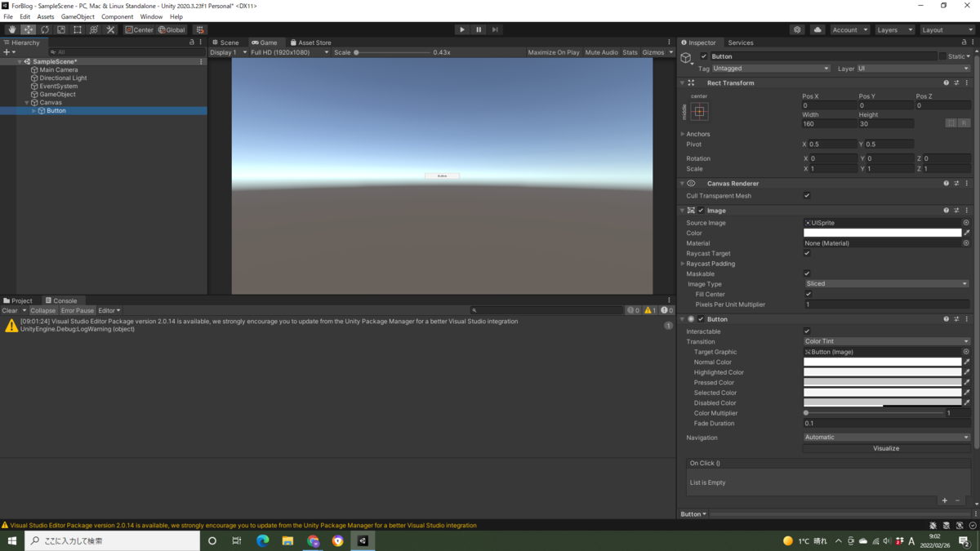Add an On Click event with plus
This screenshot has width=980, height=551.
[x=945, y=500]
